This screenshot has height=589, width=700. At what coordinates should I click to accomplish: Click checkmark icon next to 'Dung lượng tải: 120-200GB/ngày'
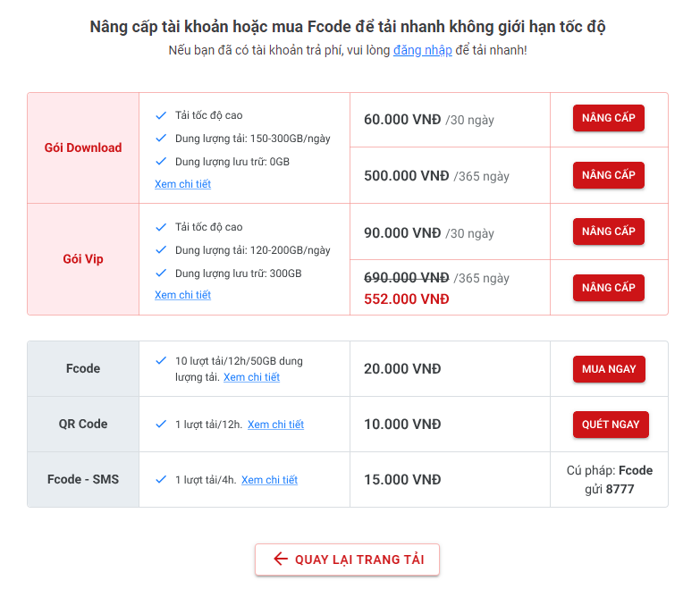click(x=161, y=250)
